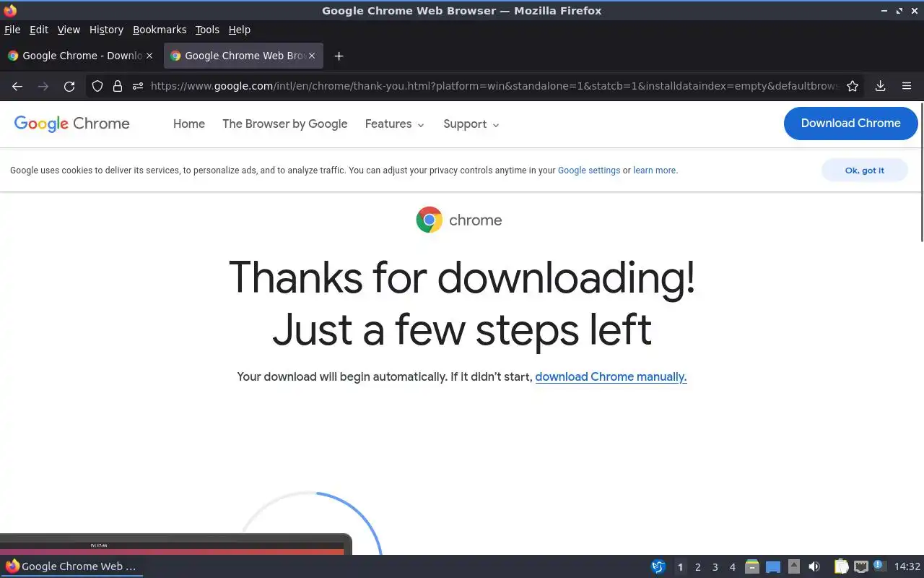The width and height of the screenshot is (924, 578).
Task: Click the blue Download Chrome button
Action: coord(850,123)
